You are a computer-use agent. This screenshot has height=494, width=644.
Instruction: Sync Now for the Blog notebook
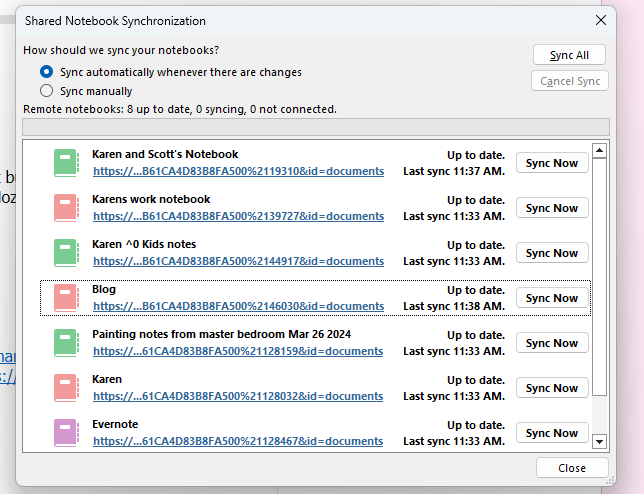(x=552, y=298)
